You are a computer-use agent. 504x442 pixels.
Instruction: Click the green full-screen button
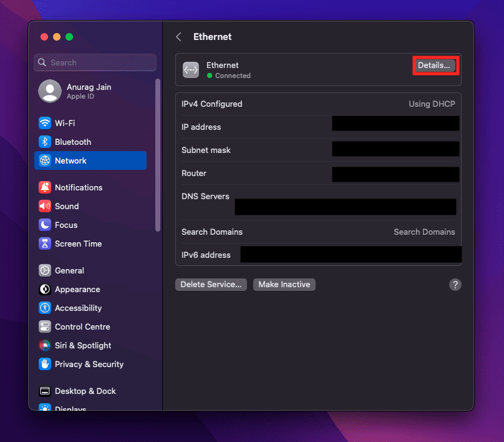pyautogui.click(x=69, y=37)
